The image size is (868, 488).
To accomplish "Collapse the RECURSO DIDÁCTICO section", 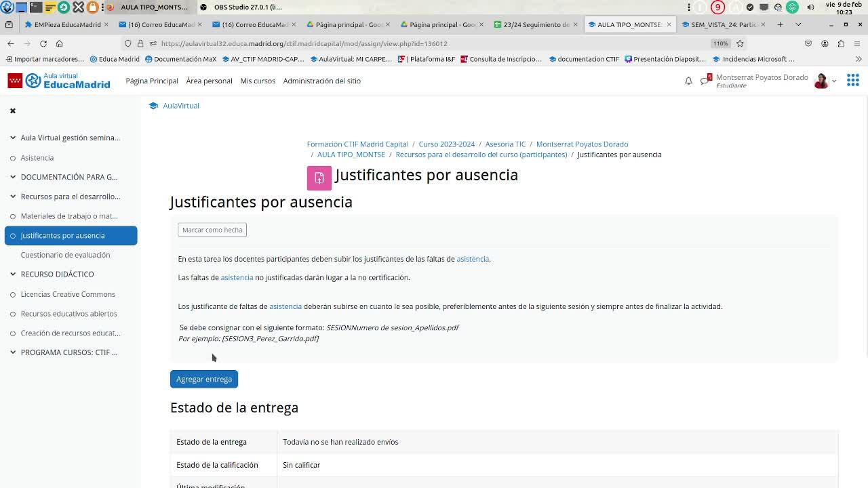I will tap(13, 274).
